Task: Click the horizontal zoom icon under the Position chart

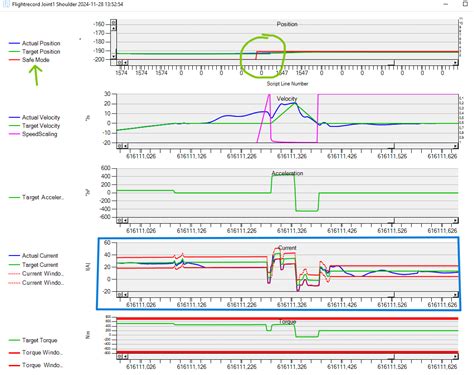Action: (x=120, y=62)
